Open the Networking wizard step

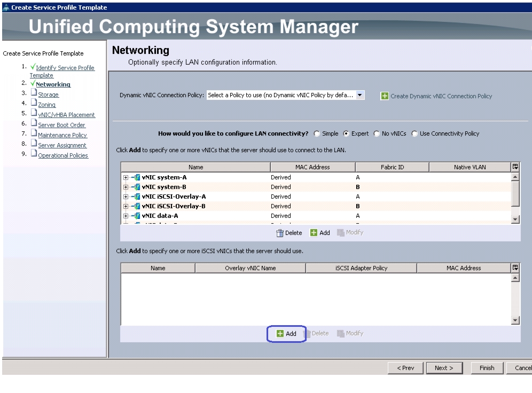[x=53, y=84]
